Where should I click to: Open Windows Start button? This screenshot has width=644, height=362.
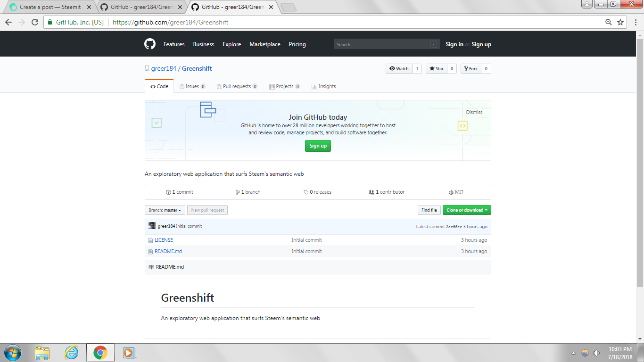(x=12, y=353)
